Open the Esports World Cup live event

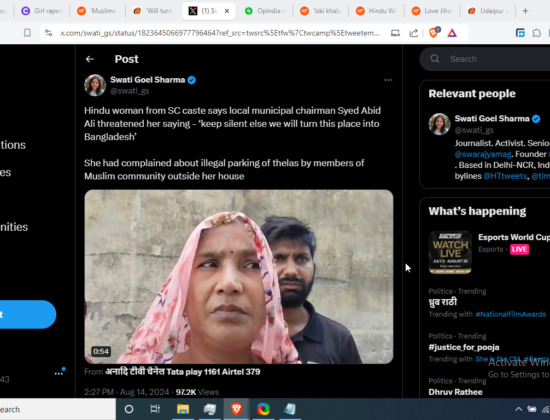click(x=514, y=237)
